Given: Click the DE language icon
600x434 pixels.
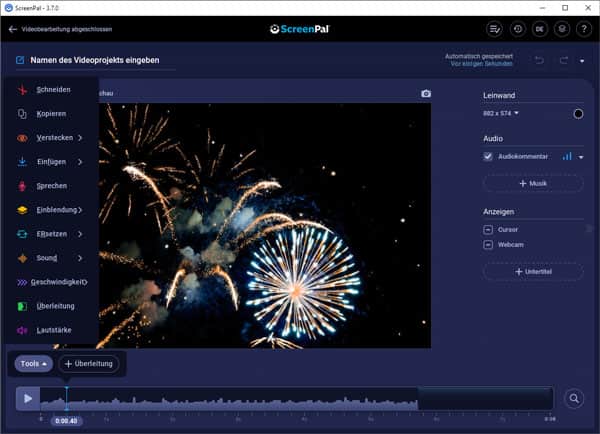Looking at the screenshot, I should (540, 29).
